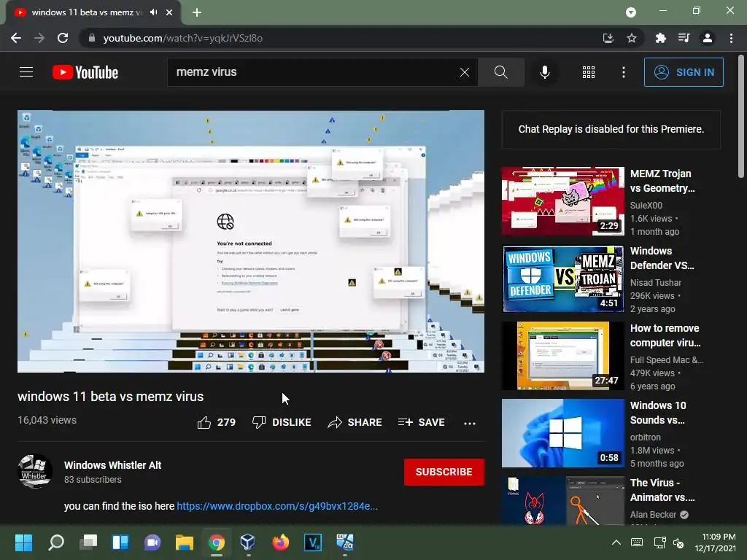747x560 pixels.
Task: Select the windows 11 beta vs memz tab
Action: 86,12
